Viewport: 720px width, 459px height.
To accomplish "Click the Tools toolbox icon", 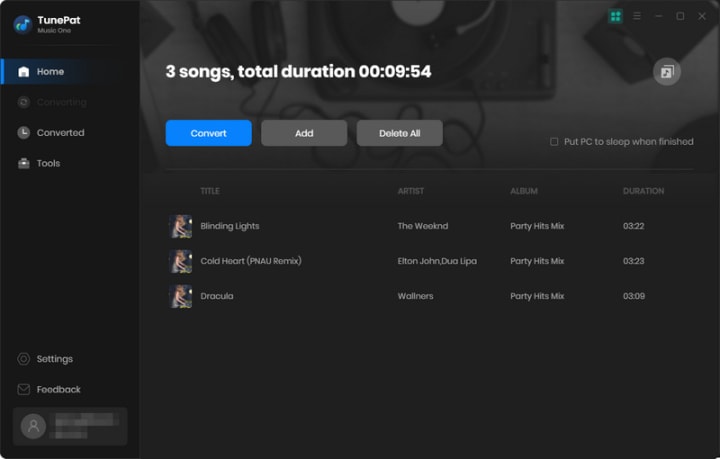I will [23, 163].
